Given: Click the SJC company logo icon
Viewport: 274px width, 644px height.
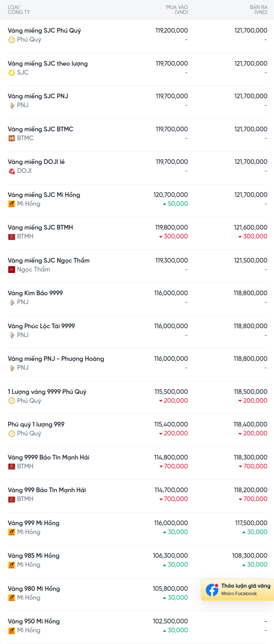Looking at the screenshot, I should click(x=12, y=73).
